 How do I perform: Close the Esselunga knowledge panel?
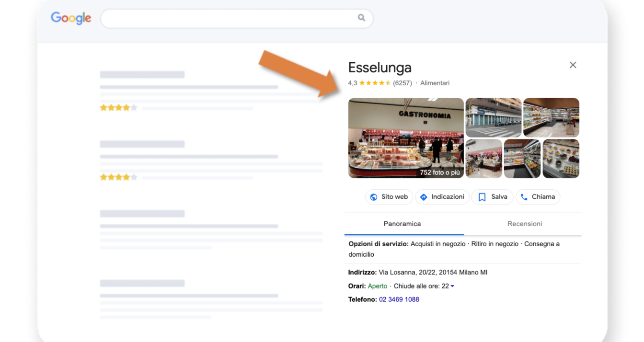point(573,65)
